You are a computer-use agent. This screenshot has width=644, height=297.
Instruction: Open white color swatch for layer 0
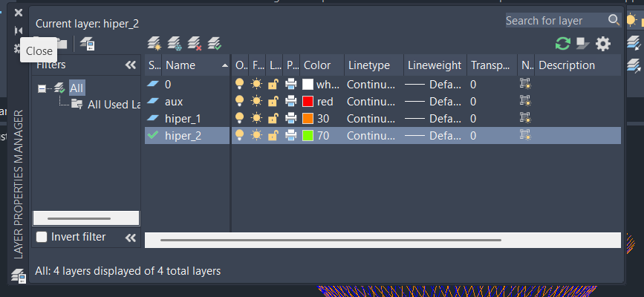(308, 84)
